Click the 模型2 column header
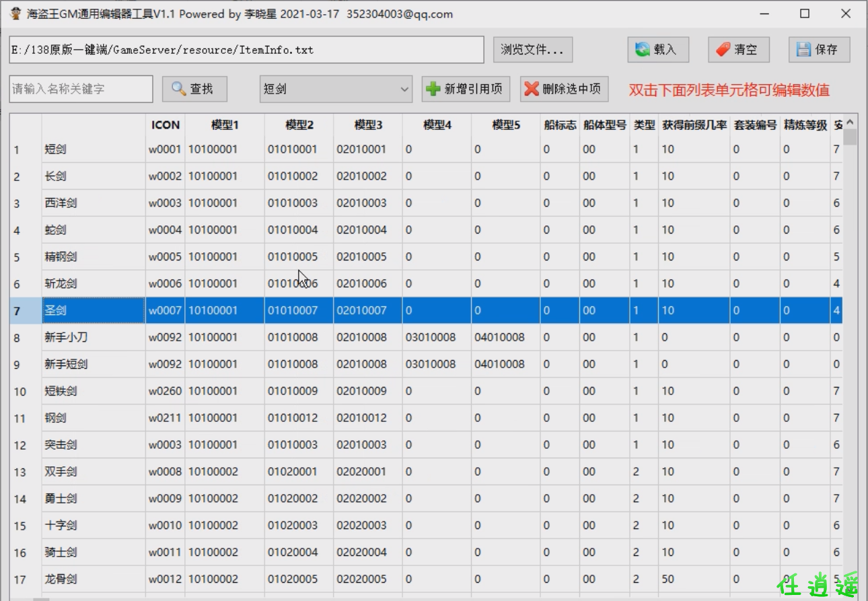Viewport: 868px width, 601px height. pyautogui.click(x=299, y=125)
